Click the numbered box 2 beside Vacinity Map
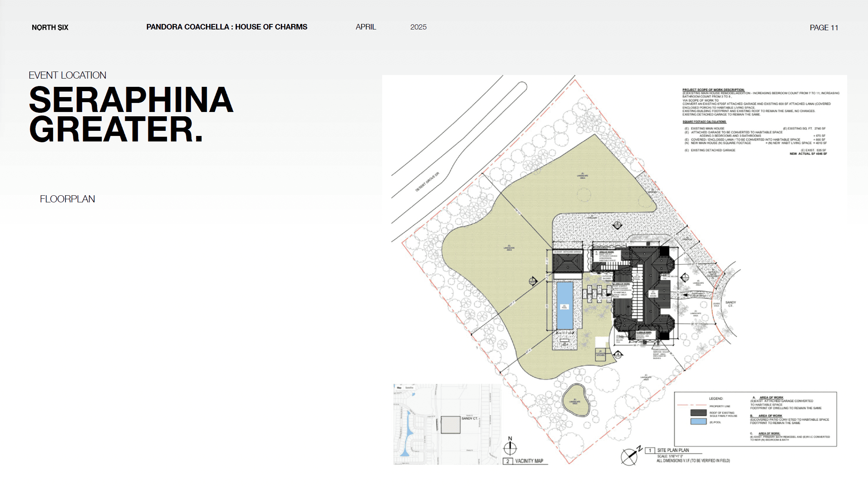The image size is (868, 488). point(508,461)
